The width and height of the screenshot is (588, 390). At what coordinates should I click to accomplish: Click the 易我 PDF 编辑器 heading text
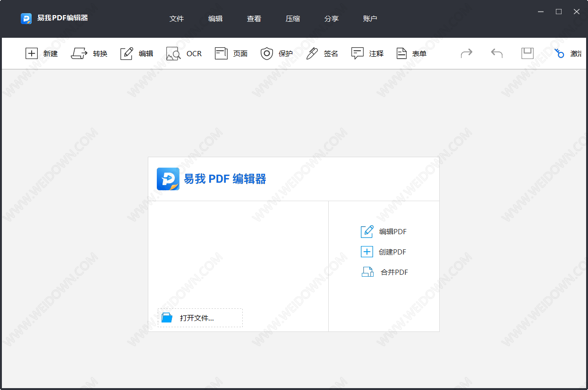point(225,179)
